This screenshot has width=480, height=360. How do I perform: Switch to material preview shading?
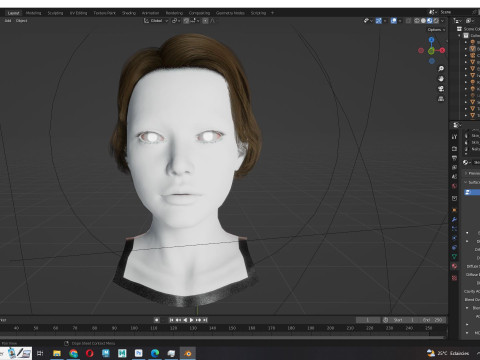(430, 21)
